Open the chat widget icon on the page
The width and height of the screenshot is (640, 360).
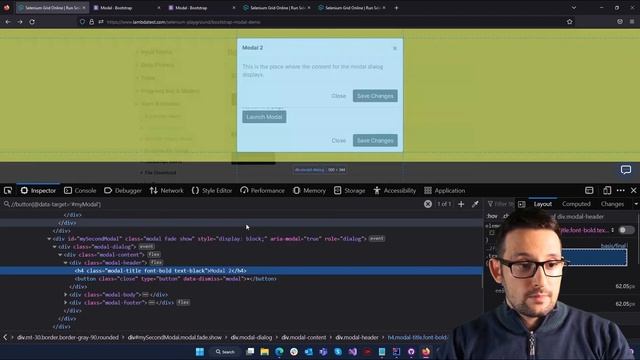626,170
